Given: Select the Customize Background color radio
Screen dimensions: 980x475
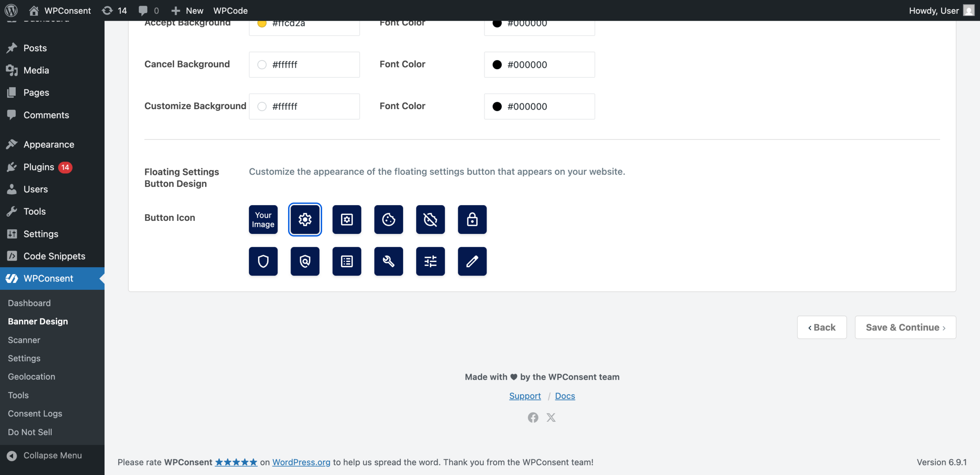Looking at the screenshot, I should 262,106.
